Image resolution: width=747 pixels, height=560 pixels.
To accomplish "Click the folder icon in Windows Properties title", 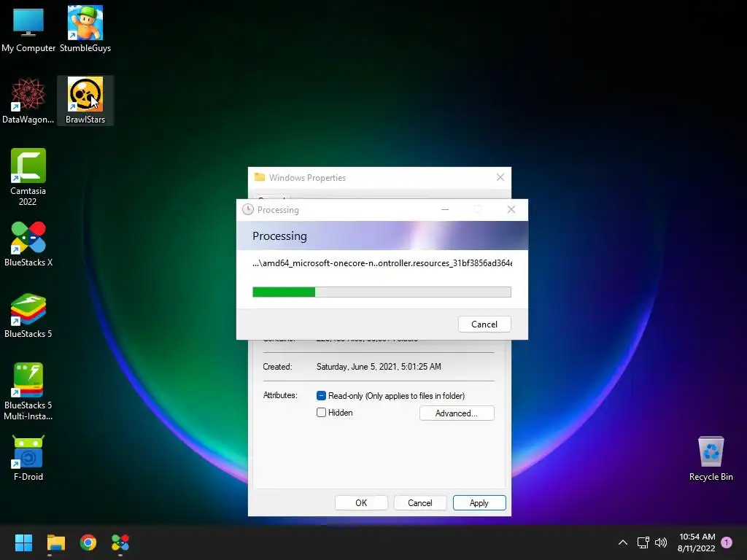I will tap(260, 177).
